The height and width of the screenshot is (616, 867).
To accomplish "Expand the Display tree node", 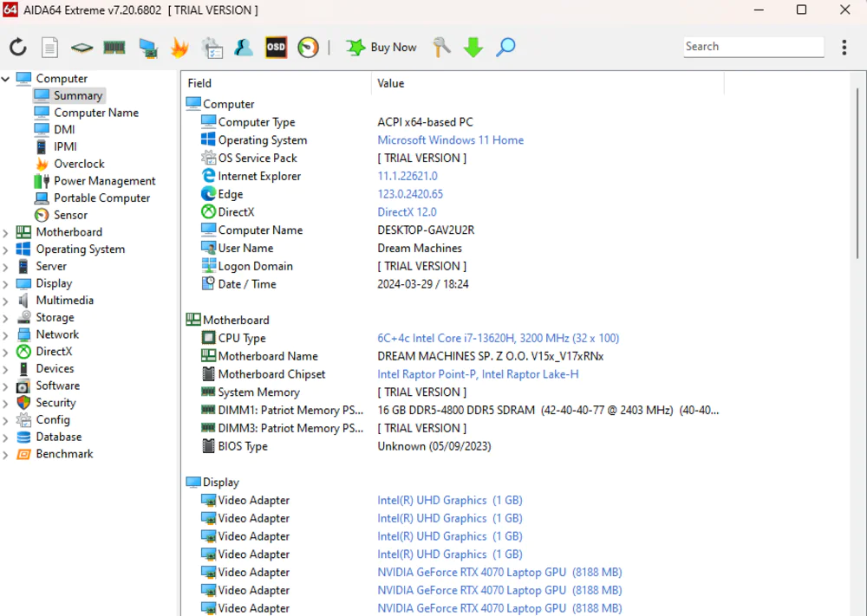I will [x=5, y=284].
